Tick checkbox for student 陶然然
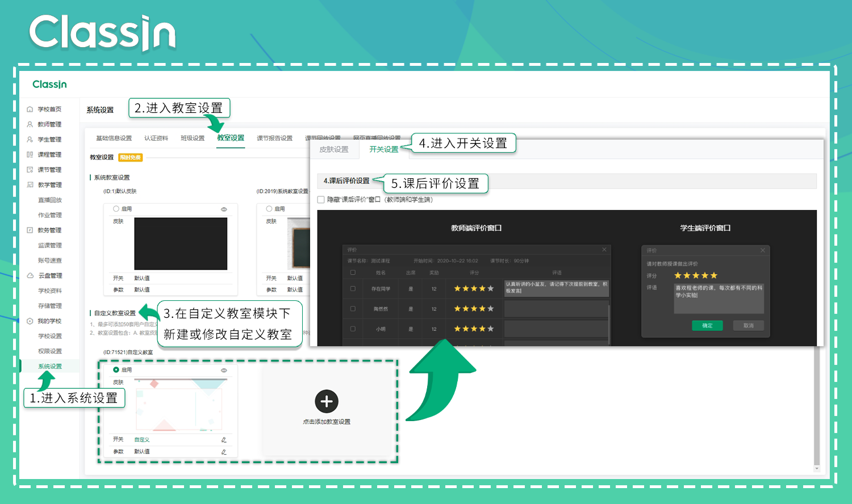This screenshot has width=852, height=504. (353, 309)
